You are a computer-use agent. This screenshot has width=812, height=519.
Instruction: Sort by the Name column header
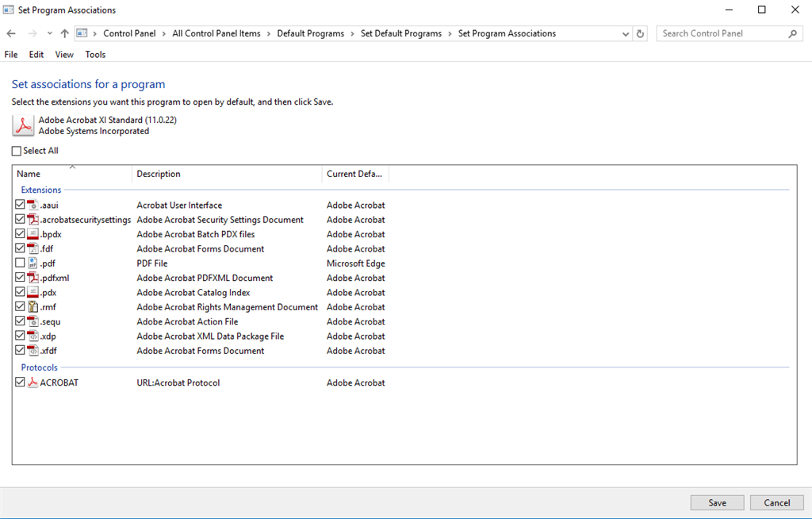click(x=72, y=174)
